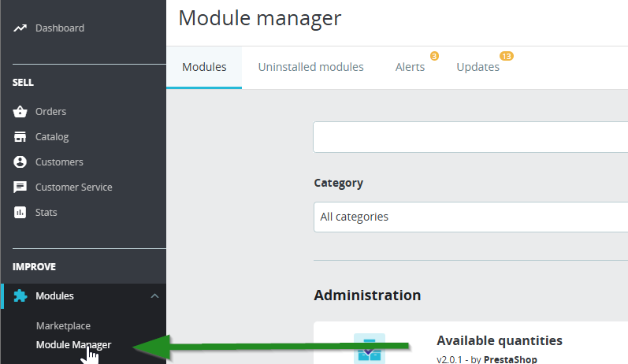Screen dimensions: 628x364
Task: Switch to the Modules tab
Action: tap(204, 67)
